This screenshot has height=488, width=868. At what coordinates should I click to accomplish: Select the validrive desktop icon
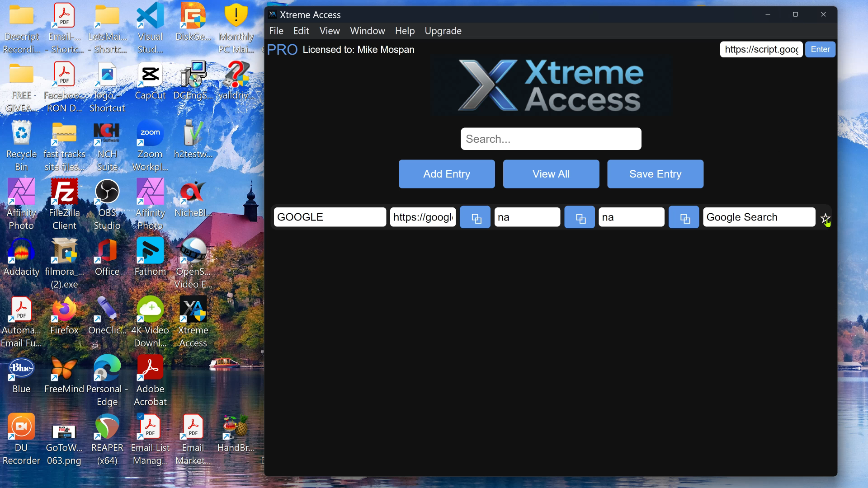point(236,80)
